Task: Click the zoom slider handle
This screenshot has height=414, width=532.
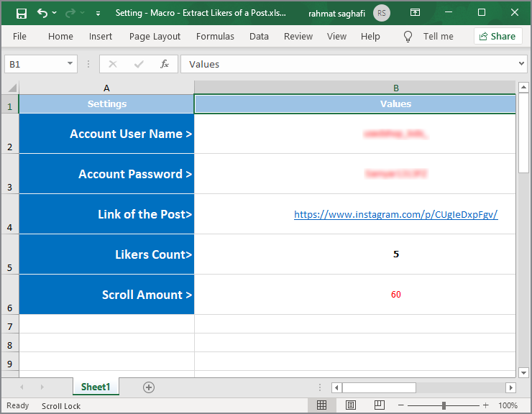Action: 444,405
